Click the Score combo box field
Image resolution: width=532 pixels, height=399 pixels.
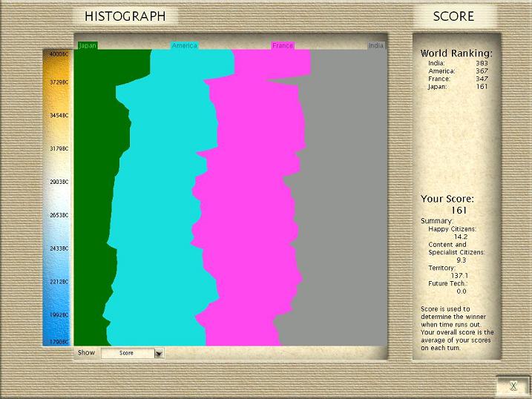[128, 353]
